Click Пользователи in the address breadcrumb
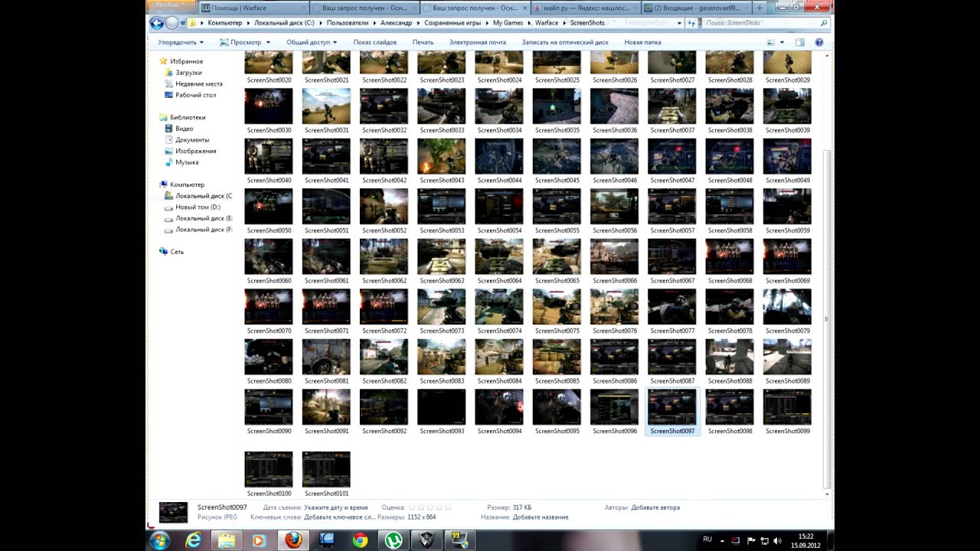Screen dimensions: 980x551 348,23
